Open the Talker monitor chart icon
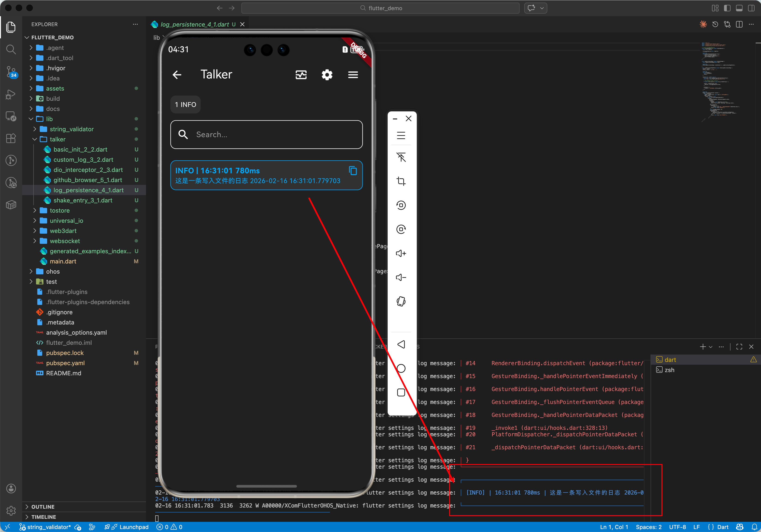Viewport: 761px width, 532px height. coord(301,75)
